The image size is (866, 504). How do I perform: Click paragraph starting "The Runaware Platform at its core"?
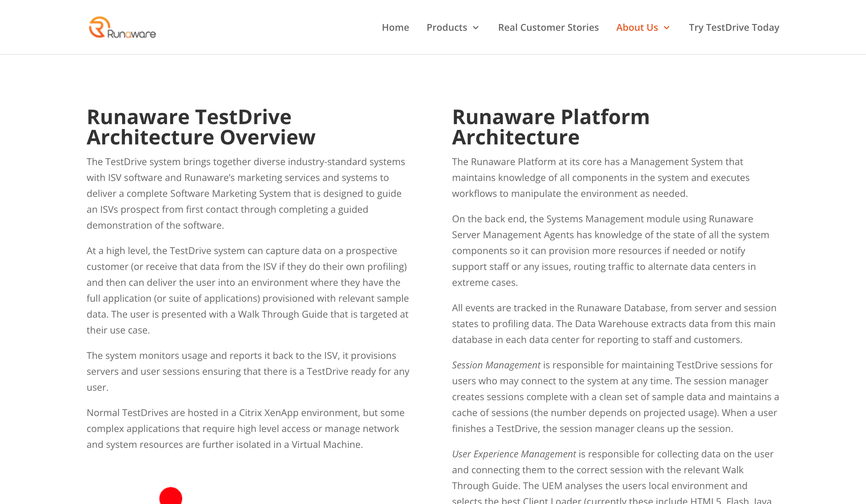click(600, 178)
